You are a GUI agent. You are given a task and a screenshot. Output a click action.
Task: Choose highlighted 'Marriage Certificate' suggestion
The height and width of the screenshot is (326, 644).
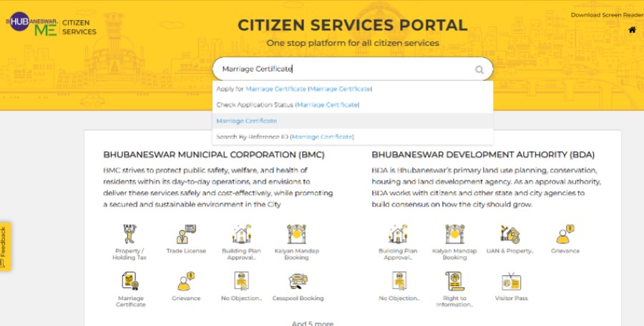click(x=352, y=121)
